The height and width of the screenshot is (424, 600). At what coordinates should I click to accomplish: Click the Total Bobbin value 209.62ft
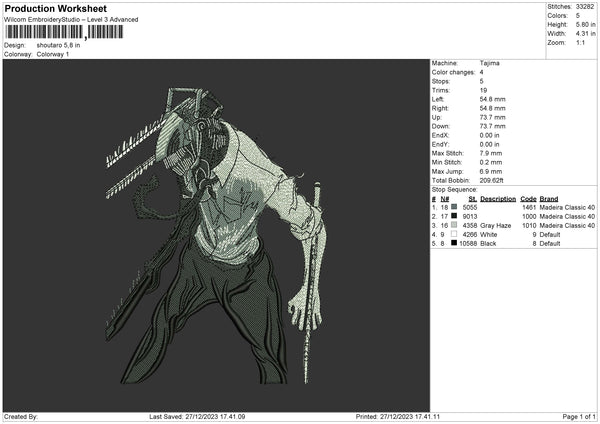[492, 180]
